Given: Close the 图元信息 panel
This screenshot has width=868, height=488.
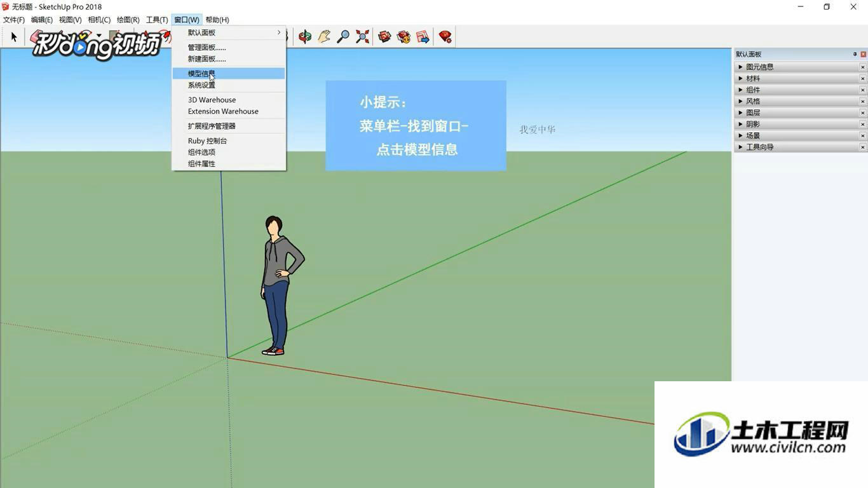Looking at the screenshot, I should [863, 67].
